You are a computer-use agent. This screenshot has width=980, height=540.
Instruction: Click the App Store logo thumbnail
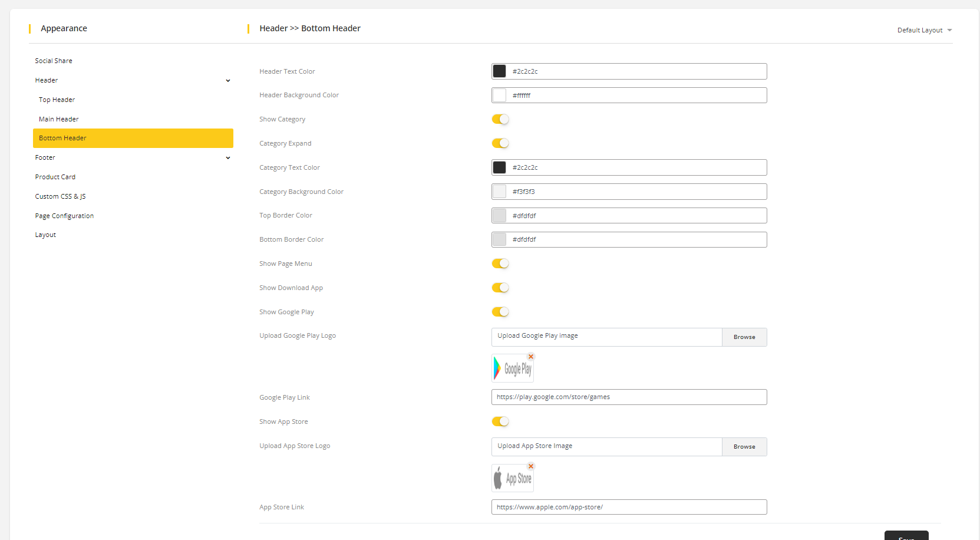(x=512, y=479)
